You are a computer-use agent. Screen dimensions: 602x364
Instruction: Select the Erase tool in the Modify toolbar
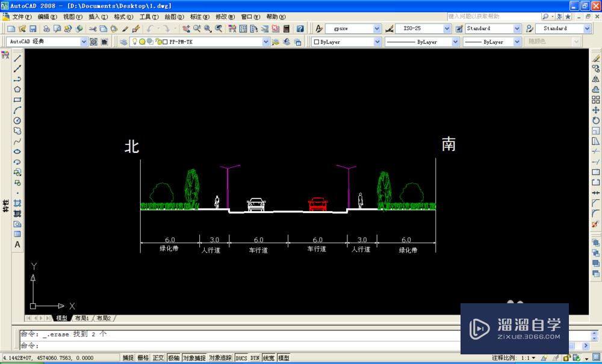click(595, 58)
